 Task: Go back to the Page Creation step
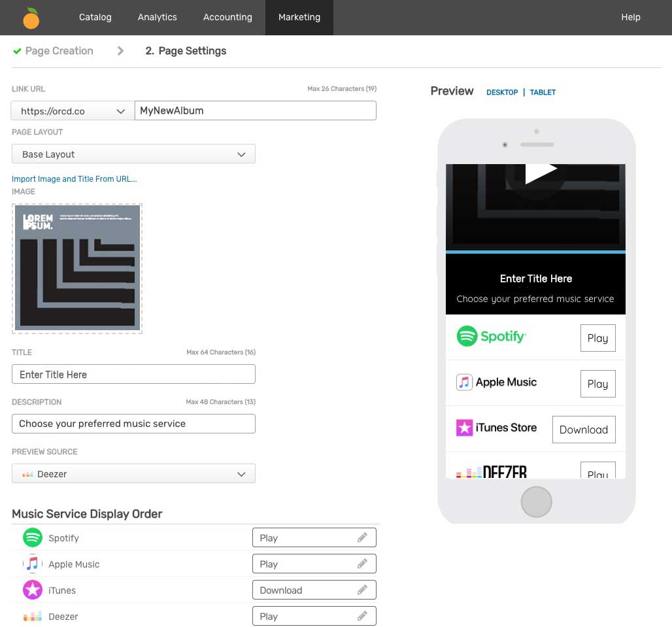pyautogui.click(x=59, y=51)
